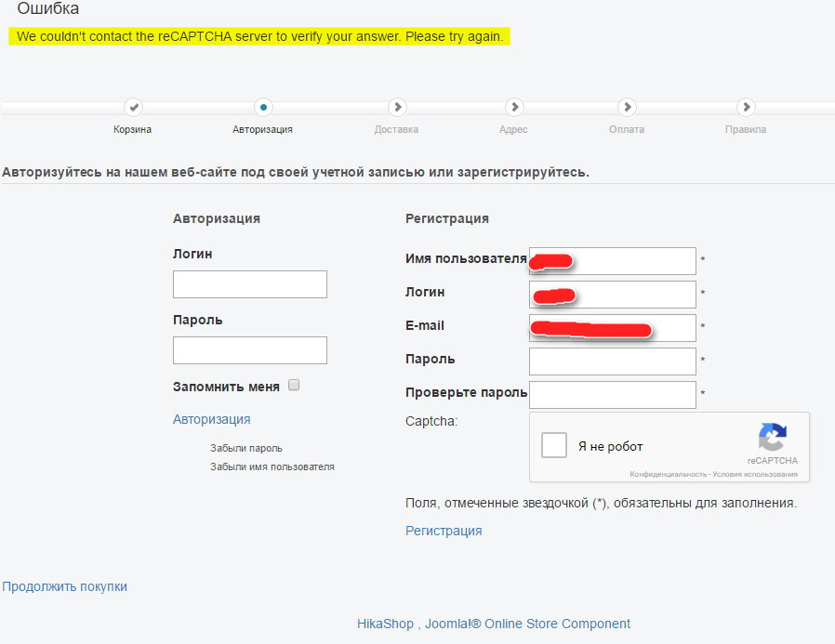
Task: Click the Оплата step arrow icon
Action: 627,108
